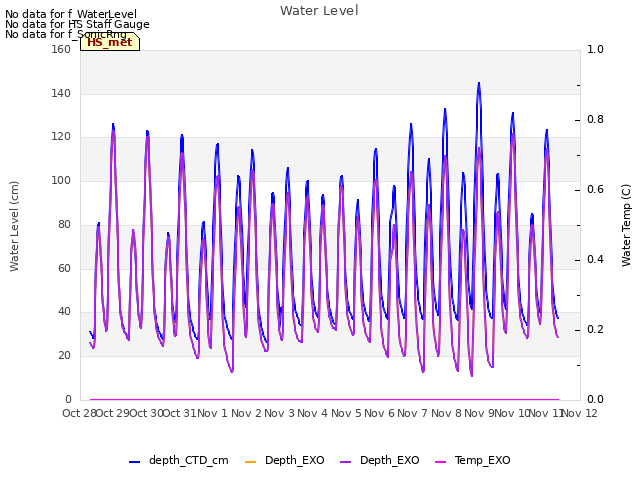This screenshot has height=480, width=640.
Task: Click the 40 left y-axis label
Action: [x=64, y=311]
